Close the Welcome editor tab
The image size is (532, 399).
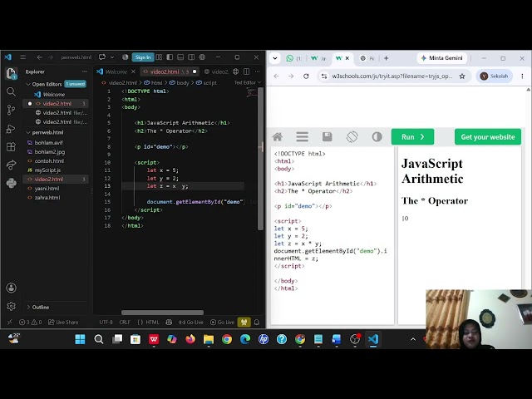coord(133,71)
